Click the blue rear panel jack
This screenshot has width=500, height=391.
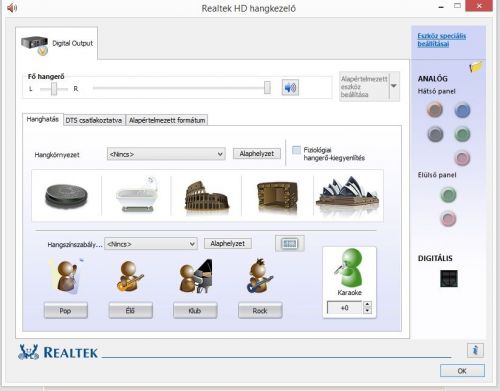coord(462,110)
